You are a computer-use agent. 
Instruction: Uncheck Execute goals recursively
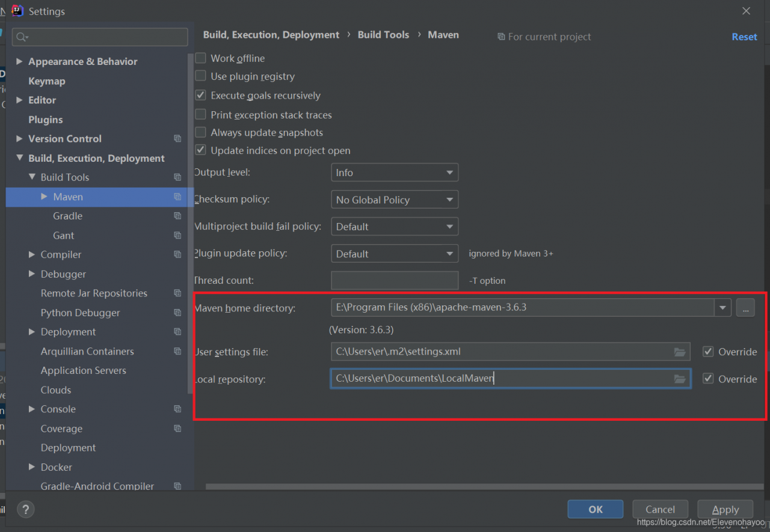[201, 96]
